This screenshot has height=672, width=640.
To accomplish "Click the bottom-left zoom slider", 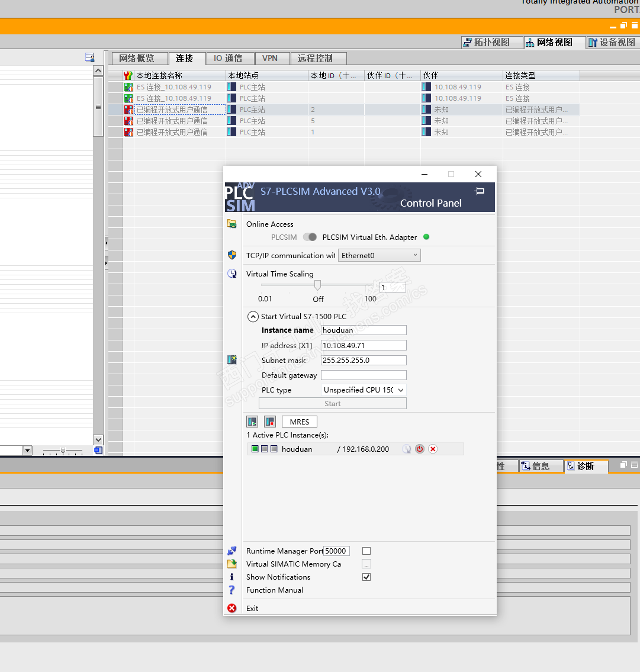I will click(63, 451).
